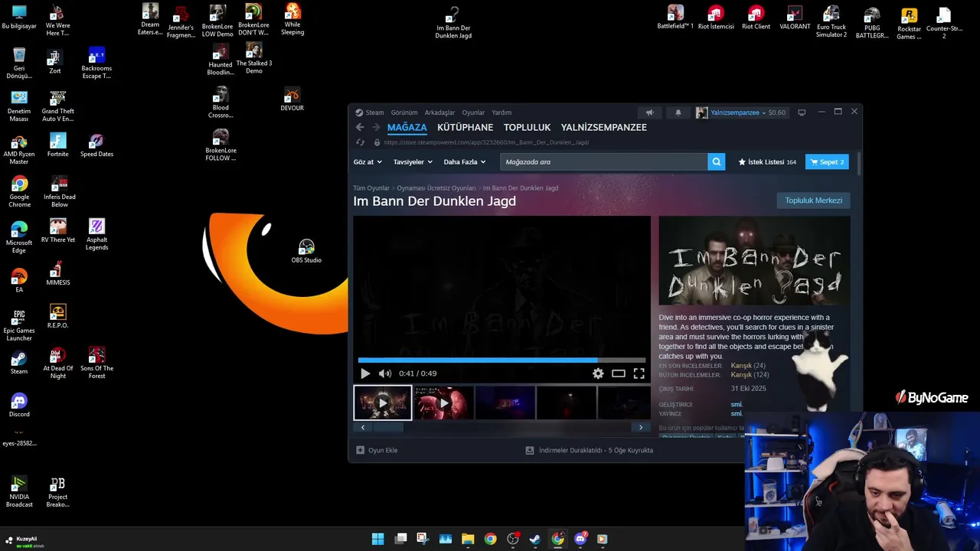Image resolution: width=980 pixels, height=551 pixels.
Task: Select the DEVOUR desktop shortcut
Action: [292, 99]
